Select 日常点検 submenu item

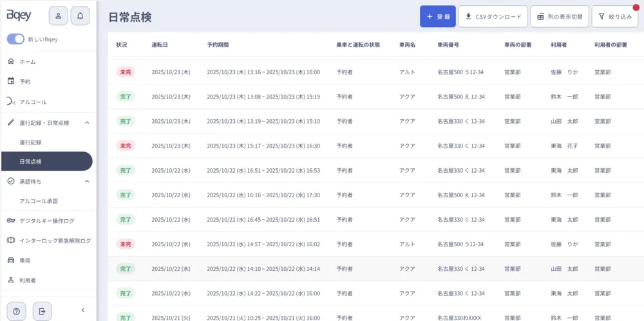pos(47,162)
